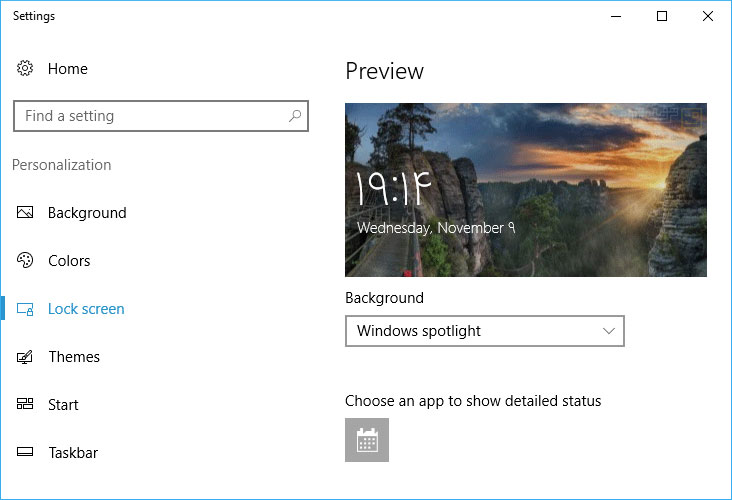Switch to the Themes section
Screen dimensions: 732x500
[x=74, y=357]
